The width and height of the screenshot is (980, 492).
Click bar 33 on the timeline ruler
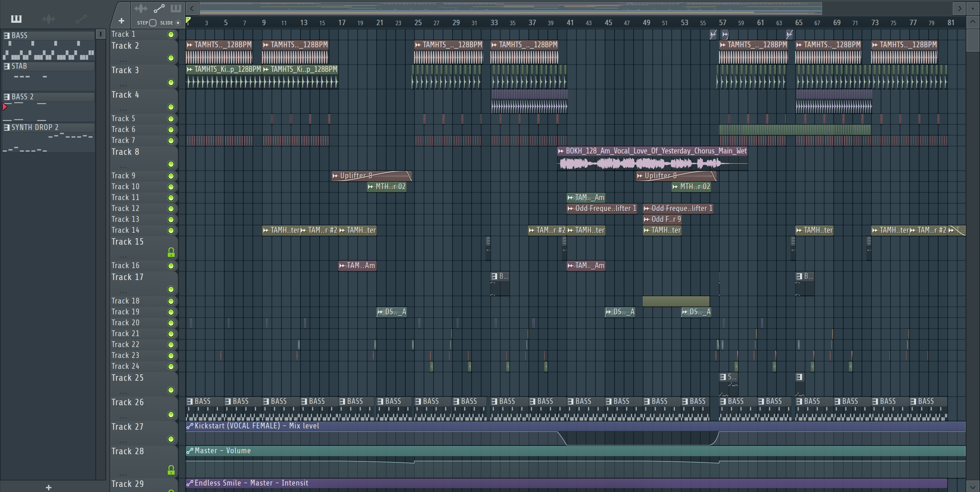(494, 22)
